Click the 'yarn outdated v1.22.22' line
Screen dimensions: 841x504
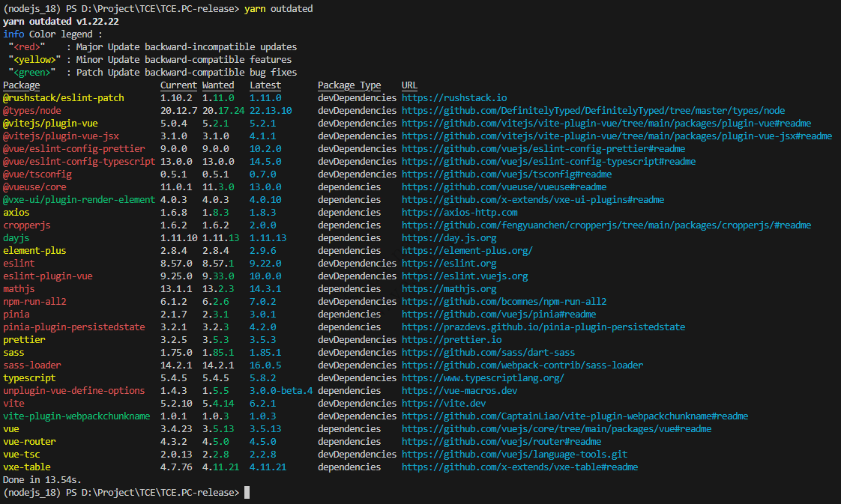(61, 22)
